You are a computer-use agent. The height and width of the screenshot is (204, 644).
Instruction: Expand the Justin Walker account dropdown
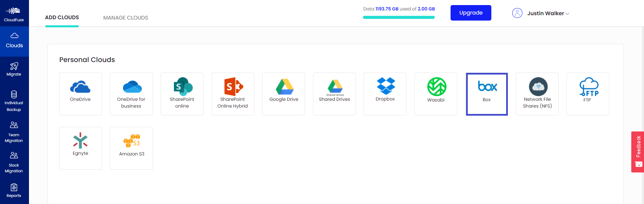pyautogui.click(x=548, y=13)
